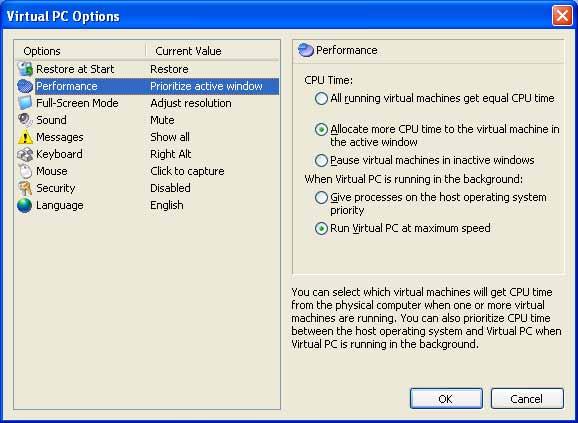Click the Mouse option icon
Screen dimensions: 578x423
click(25, 171)
